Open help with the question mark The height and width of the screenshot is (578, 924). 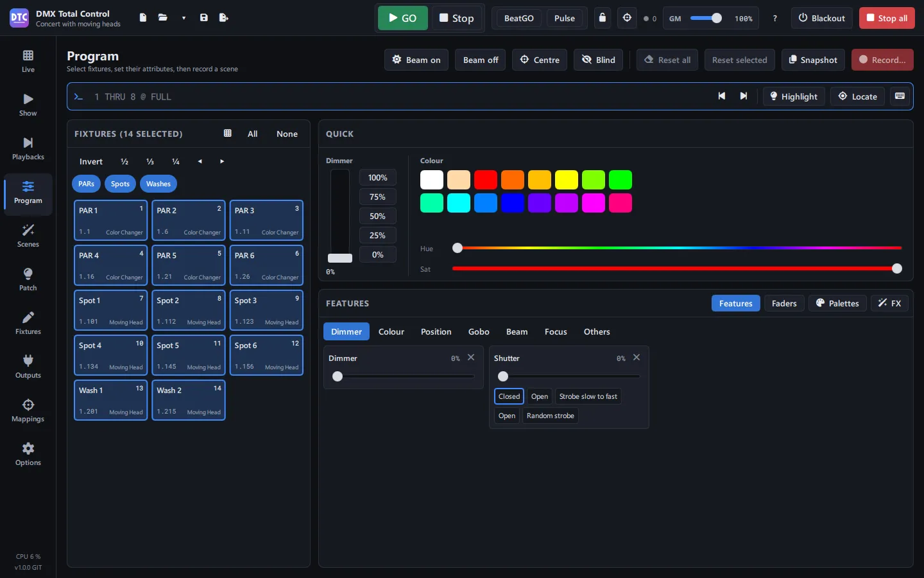coord(775,18)
